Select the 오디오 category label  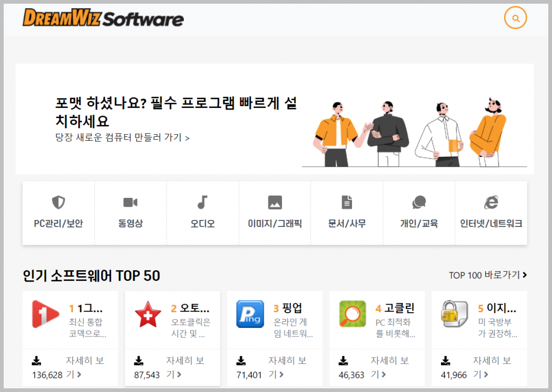tap(203, 224)
